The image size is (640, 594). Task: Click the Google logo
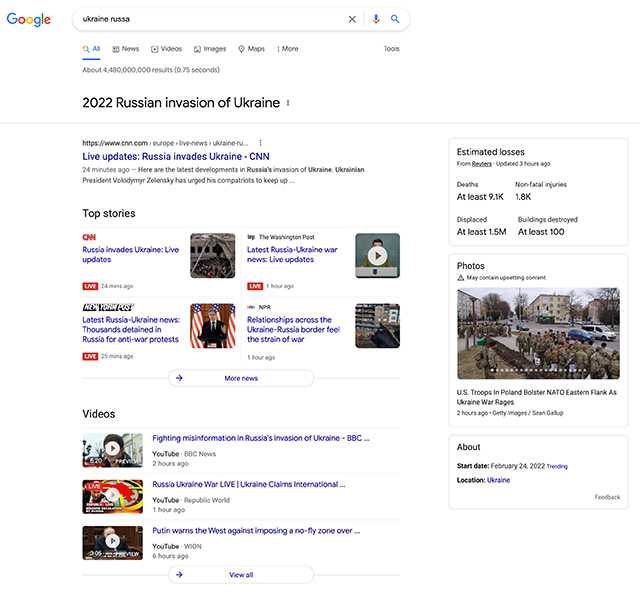[x=29, y=19]
